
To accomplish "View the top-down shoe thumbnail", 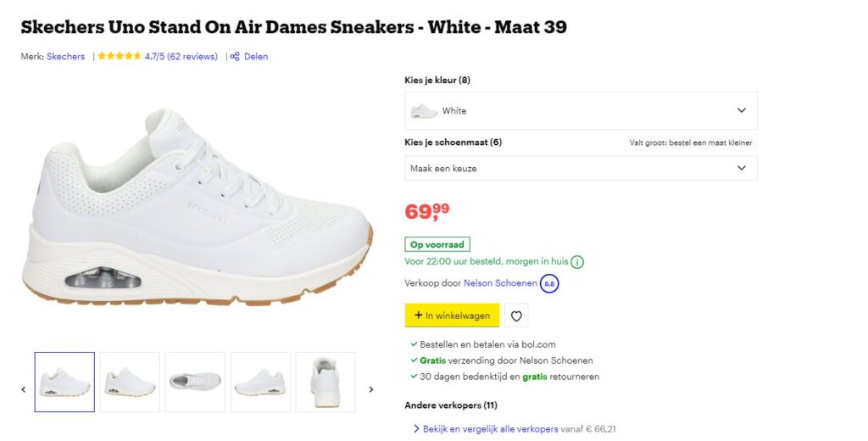I will click(195, 382).
